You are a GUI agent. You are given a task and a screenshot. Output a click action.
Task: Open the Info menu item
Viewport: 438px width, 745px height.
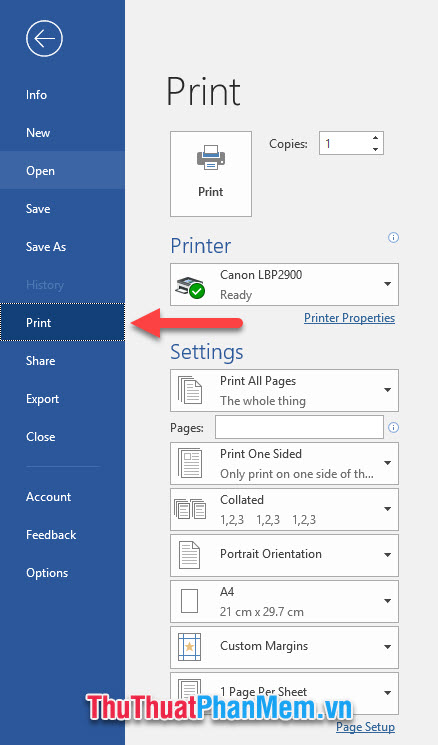coord(62,95)
